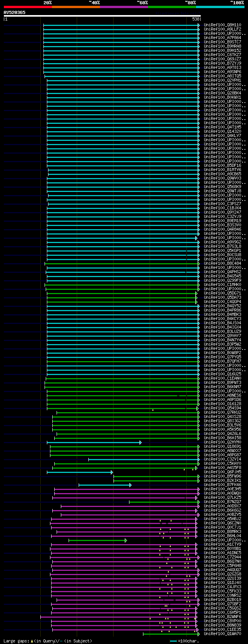The height and width of the screenshot is (644, 248).
Task: Open hit UniRef100_B9STC7
Action: [222, 42]
